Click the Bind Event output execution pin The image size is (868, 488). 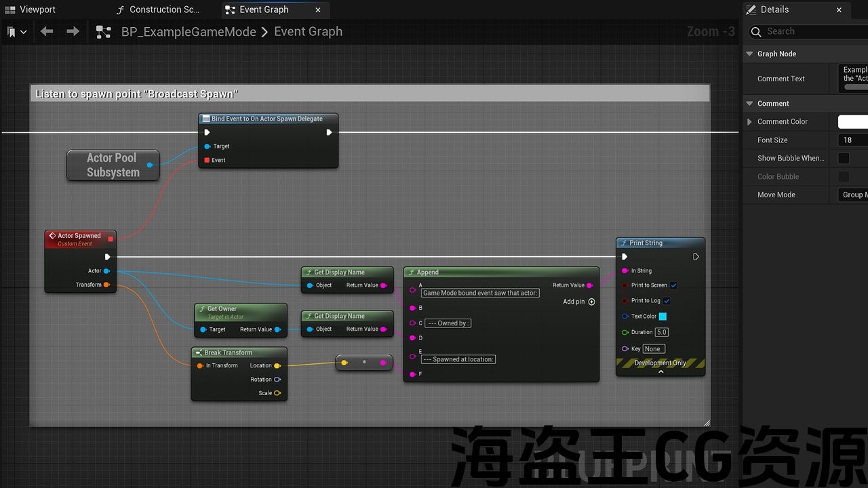point(329,132)
